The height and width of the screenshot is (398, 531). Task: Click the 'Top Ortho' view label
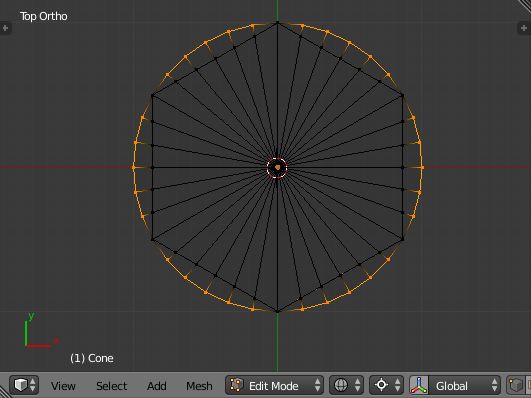(44, 16)
